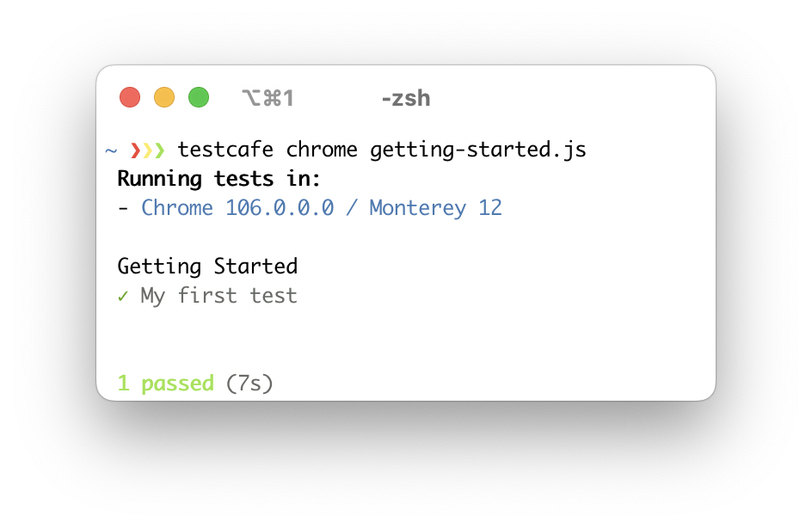The width and height of the screenshot is (812, 528).
Task: Select the -zsh window title
Action: tap(406, 98)
